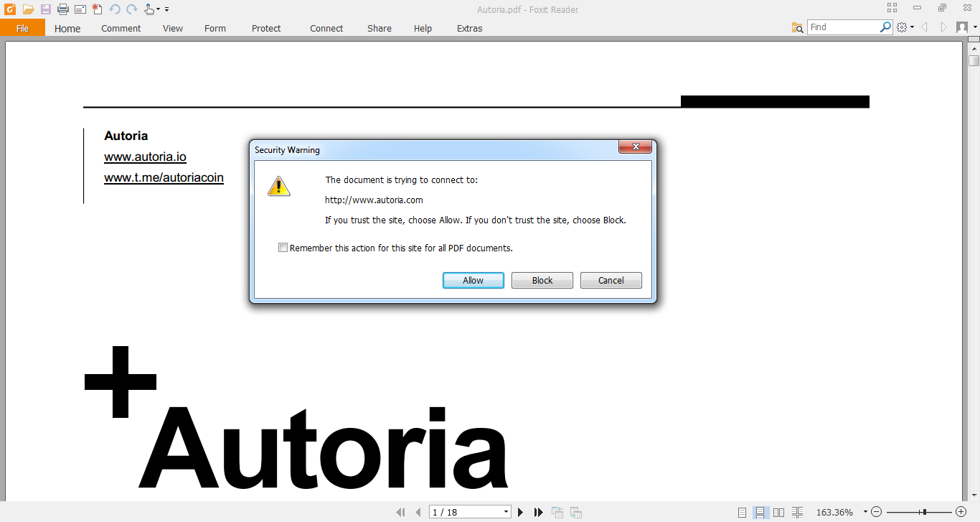
Task: Click the user account avatar icon
Action: [x=962, y=27]
